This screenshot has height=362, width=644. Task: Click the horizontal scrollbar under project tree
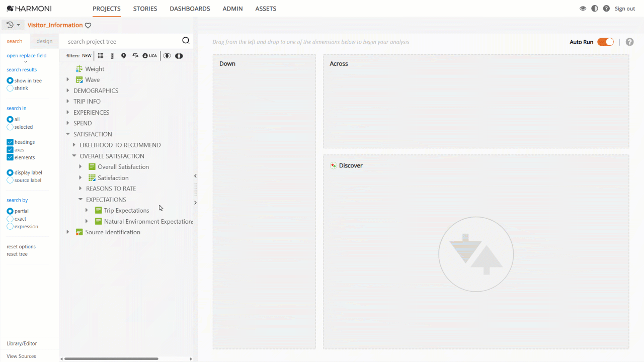(x=111, y=359)
